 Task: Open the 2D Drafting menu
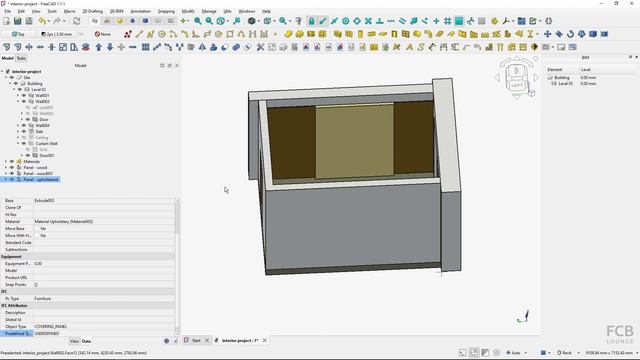pyautogui.click(x=93, y=11)
